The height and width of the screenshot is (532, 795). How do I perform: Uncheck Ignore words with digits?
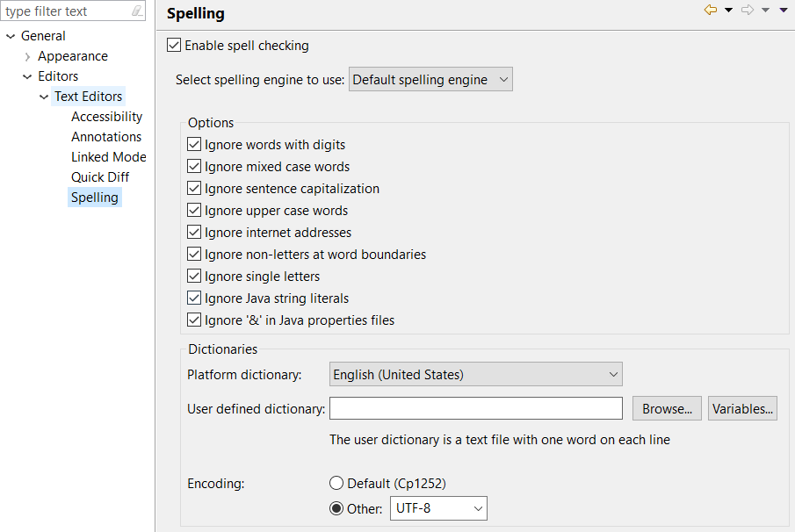tap(194, 145)
